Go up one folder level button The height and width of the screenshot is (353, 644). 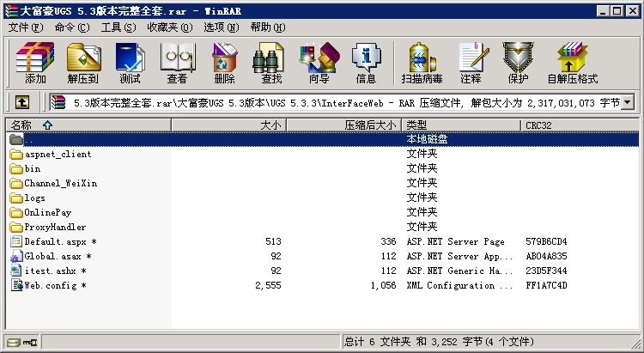coord(22,103)
